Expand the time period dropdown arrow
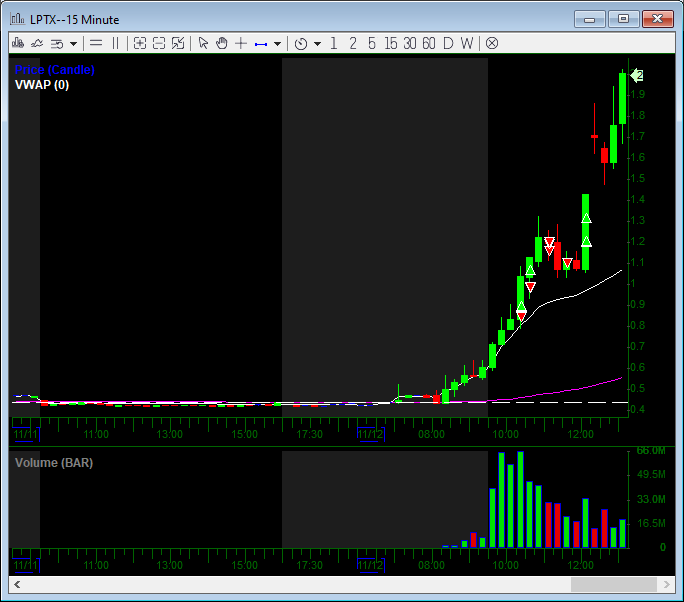 (318, 44)
